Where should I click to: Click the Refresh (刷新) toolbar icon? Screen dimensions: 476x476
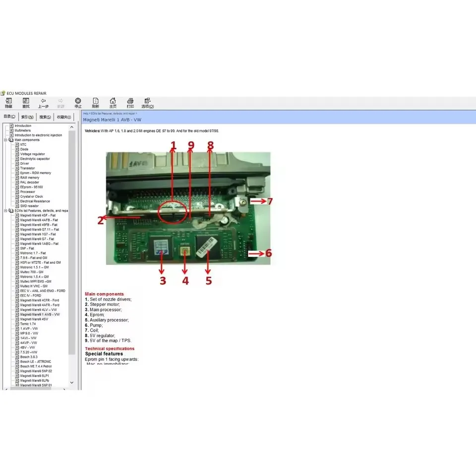[96, 103]
